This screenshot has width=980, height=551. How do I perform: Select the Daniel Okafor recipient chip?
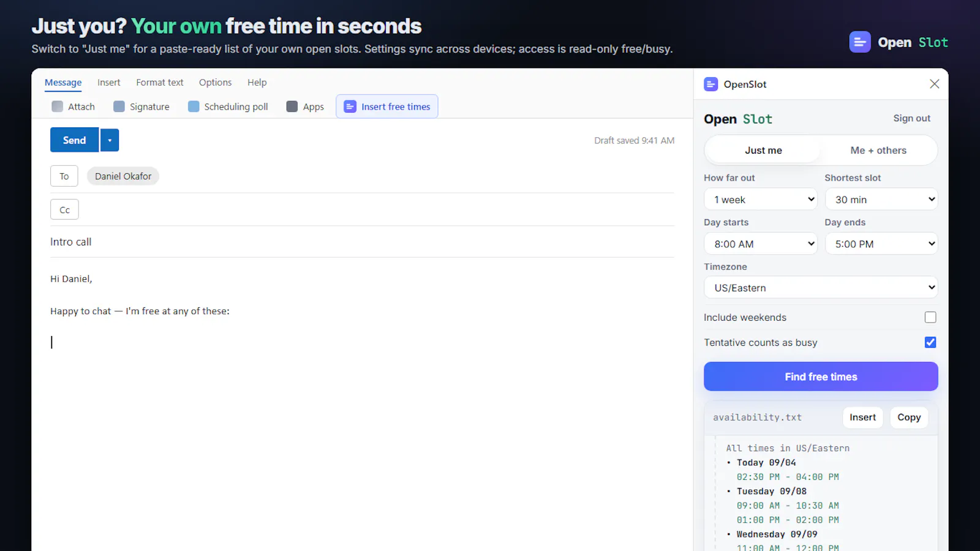click(x=123, y=176)
